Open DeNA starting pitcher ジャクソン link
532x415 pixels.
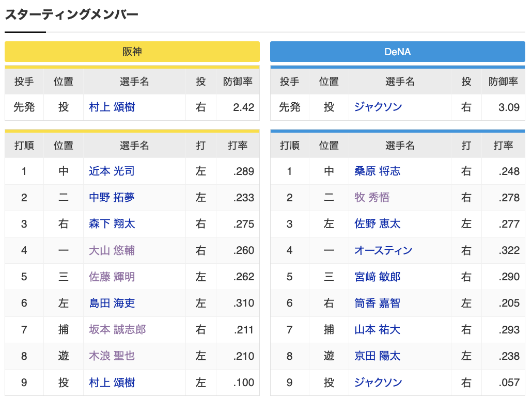point(378,107)
